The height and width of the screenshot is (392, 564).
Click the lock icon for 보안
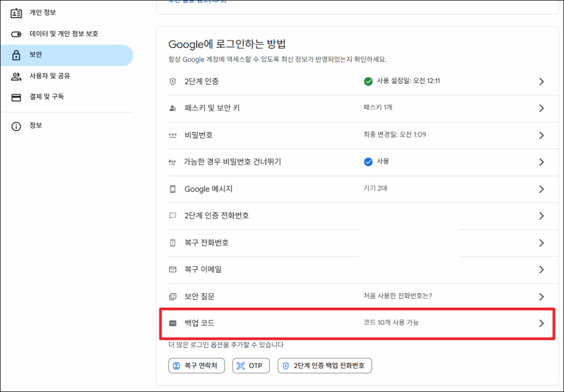pyautogui.click(x=16, y=55)
